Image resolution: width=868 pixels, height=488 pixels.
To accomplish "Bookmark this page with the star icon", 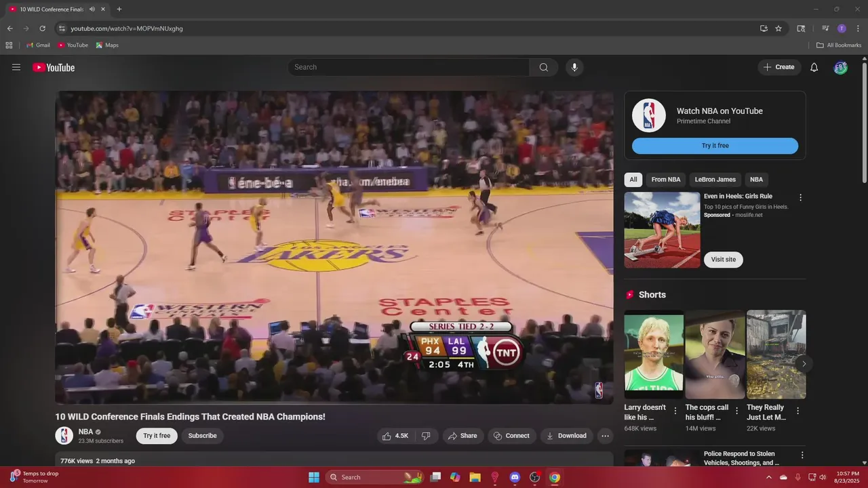I will click(778, 28).
